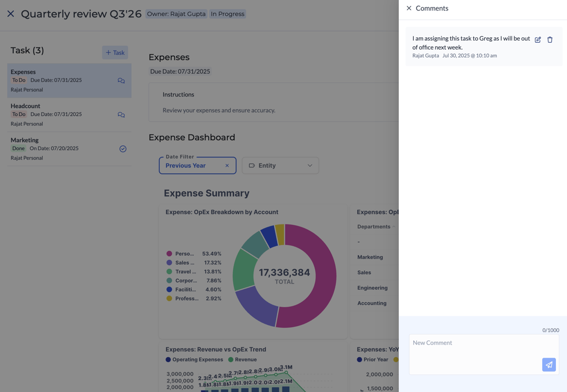Sort by Departments column header
The image size is (567, 392).
point(374,227)
